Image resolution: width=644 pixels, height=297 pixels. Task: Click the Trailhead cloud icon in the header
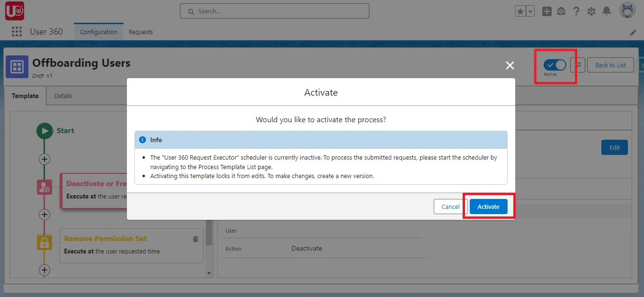pyautogui.click(x=561, y=10)
